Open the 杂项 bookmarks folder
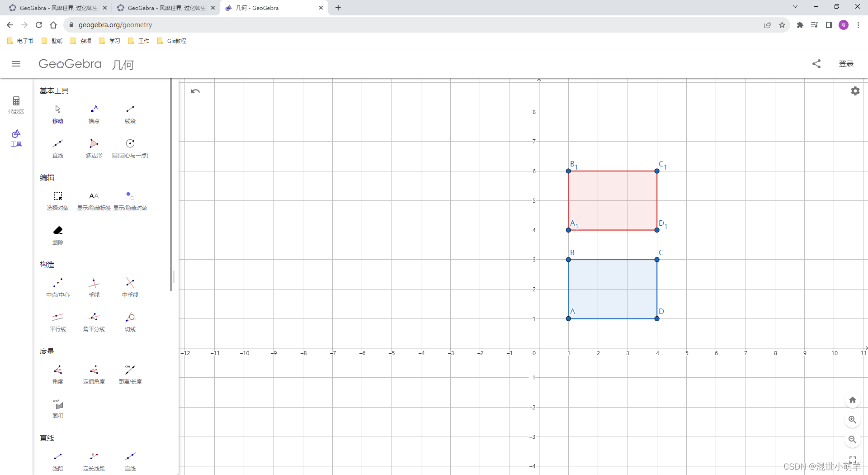Viewport: 868px width, 475px height. click(81, 41)
